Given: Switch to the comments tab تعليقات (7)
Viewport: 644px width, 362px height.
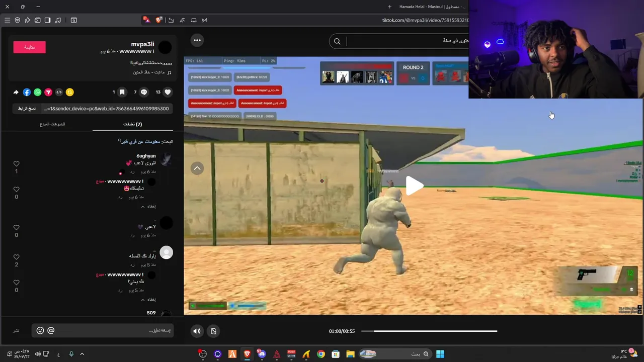Looking at the screenshot, I should click(x=132, y=124).
